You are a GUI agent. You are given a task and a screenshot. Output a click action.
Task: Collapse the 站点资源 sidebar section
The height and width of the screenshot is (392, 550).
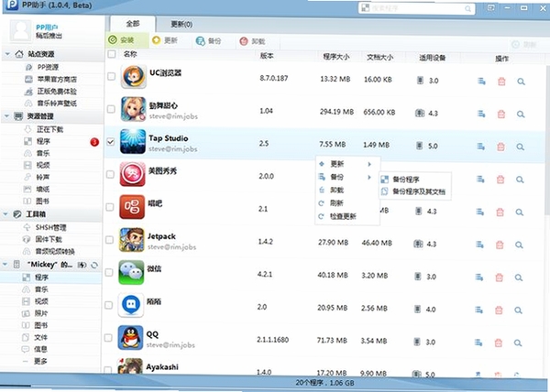7,54
